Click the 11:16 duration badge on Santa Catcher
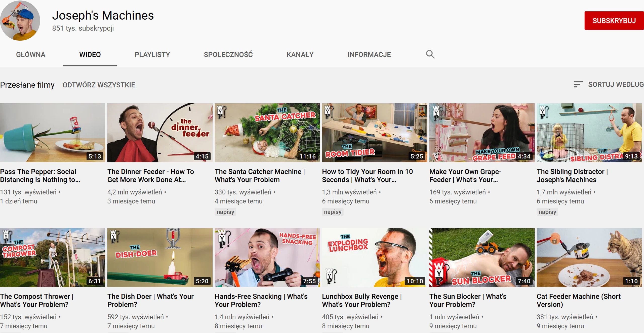The width and height of the screenshot is (644, 333). (307, 156)
